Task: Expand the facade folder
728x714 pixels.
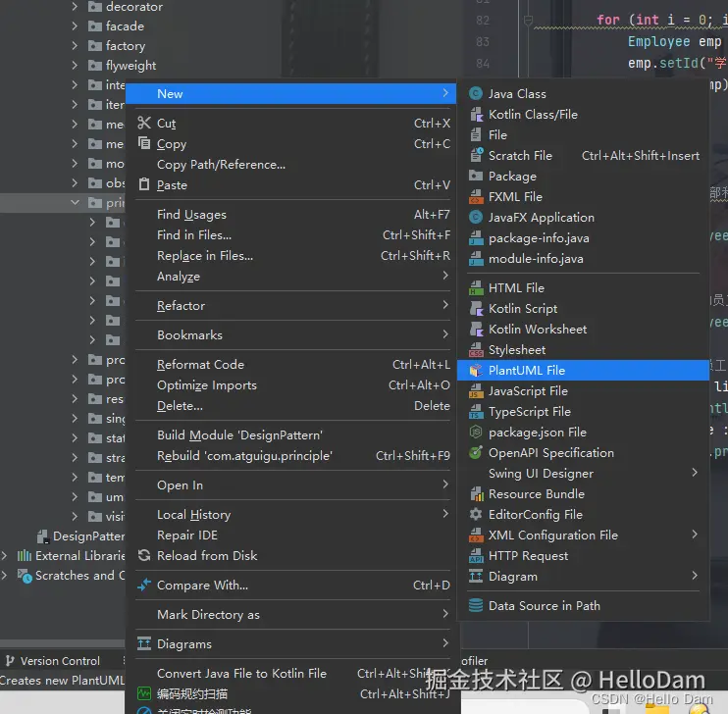Action: (x=75, y=26)
